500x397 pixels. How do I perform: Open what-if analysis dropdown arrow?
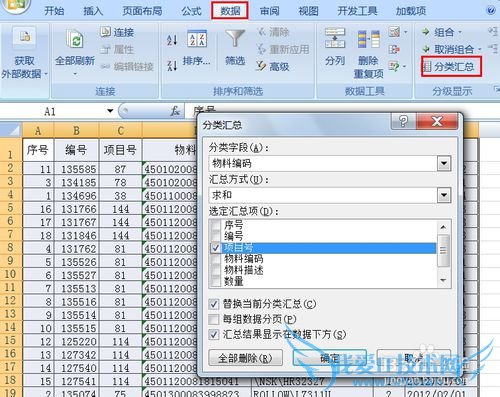pyautogui.click(x=404, y=66)
